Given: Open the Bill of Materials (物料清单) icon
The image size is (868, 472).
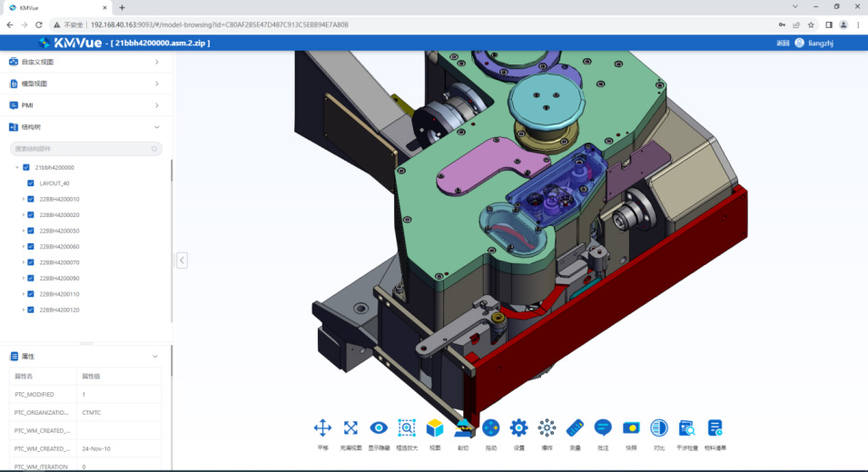Looking at the screenshot, I should pyautogui.click(x=715, y=428).
